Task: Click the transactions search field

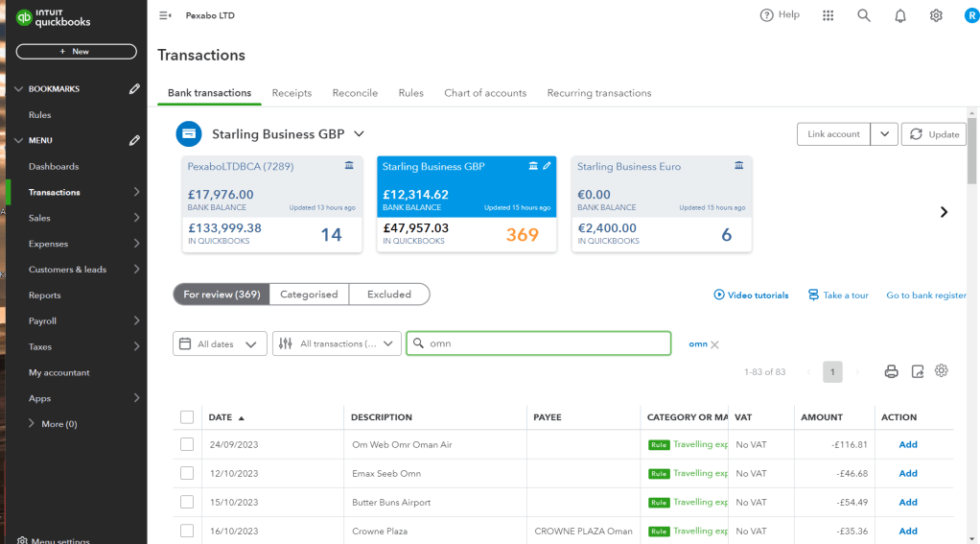Action: 539,343
